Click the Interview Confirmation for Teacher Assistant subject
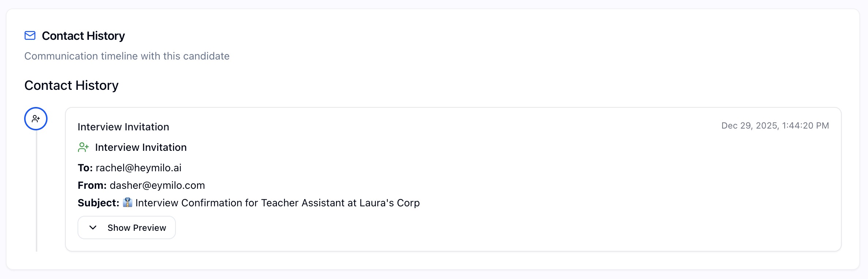 pyautogui.click(x=277, y=203)
